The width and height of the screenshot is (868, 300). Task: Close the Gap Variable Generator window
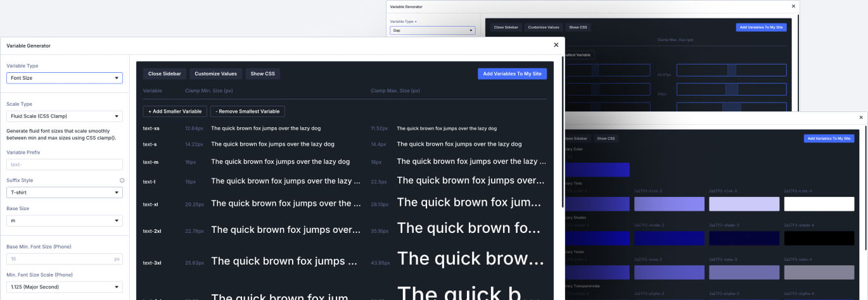[793, 6]
